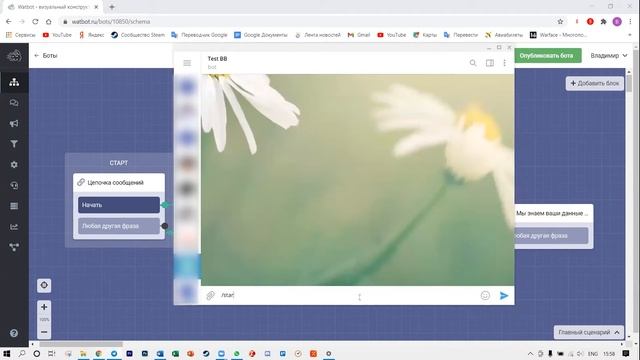Open the support headset sidebar icon
The height and width of the screenshot is (360, 640).
click(x=14, y=185)
